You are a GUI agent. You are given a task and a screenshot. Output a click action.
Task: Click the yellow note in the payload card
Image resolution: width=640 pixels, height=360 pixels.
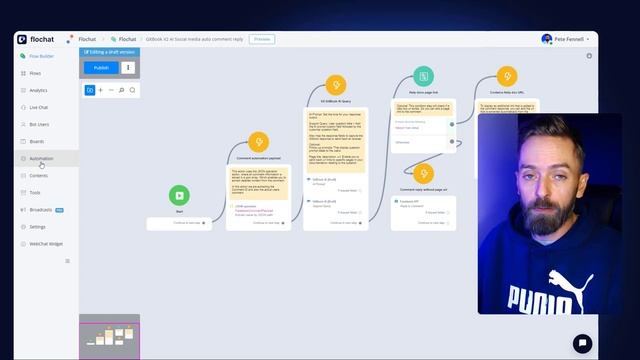tap(259, 184)
